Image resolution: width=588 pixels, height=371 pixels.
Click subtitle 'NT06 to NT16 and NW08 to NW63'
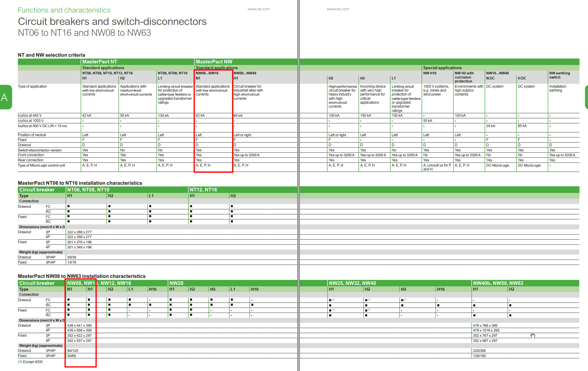[x=84, y=33]
